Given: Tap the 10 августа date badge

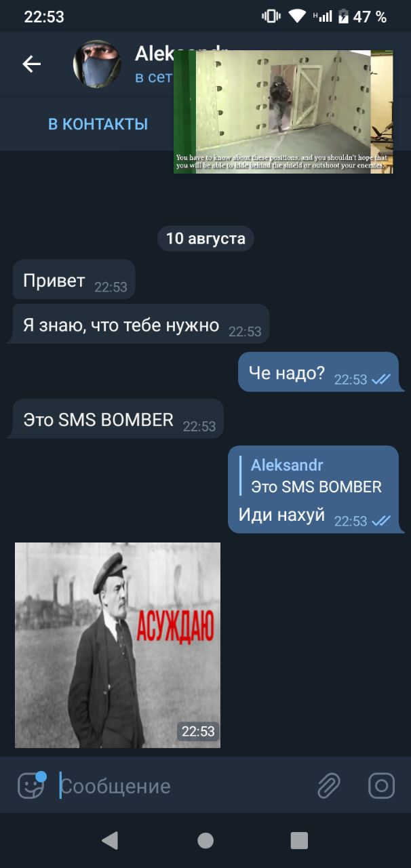Looking at the screenshot, I should [x=206, y=239].
